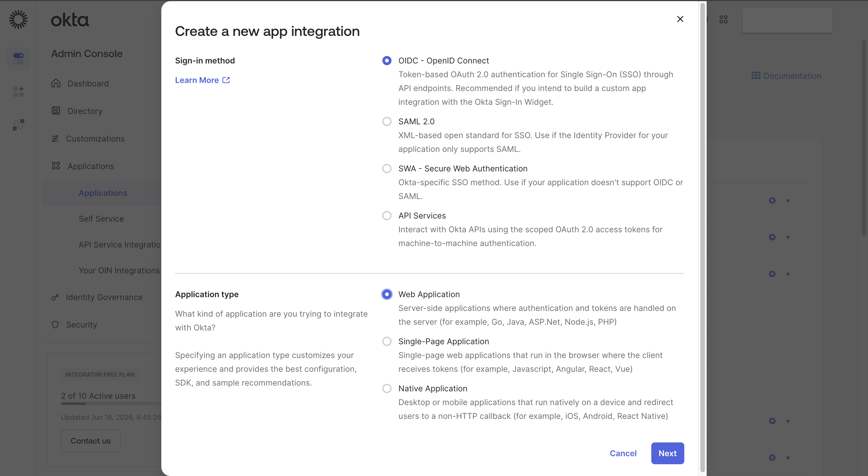This screenshot has width=868, height=476.
Task: Click the third application row gear icon
Action: pyautogui.click(x=772, y=274)
